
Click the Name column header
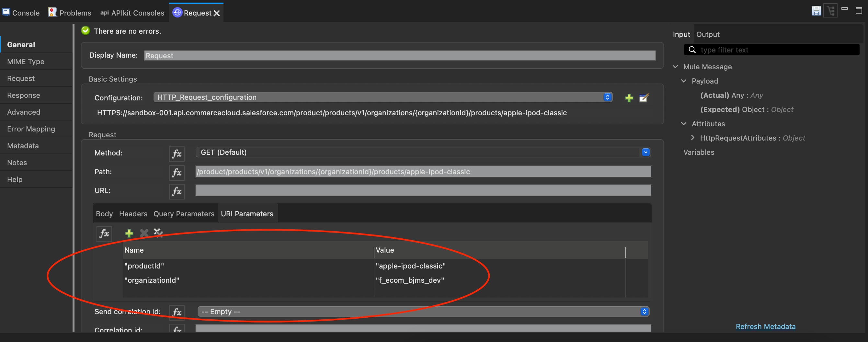[x=248, y=250]
